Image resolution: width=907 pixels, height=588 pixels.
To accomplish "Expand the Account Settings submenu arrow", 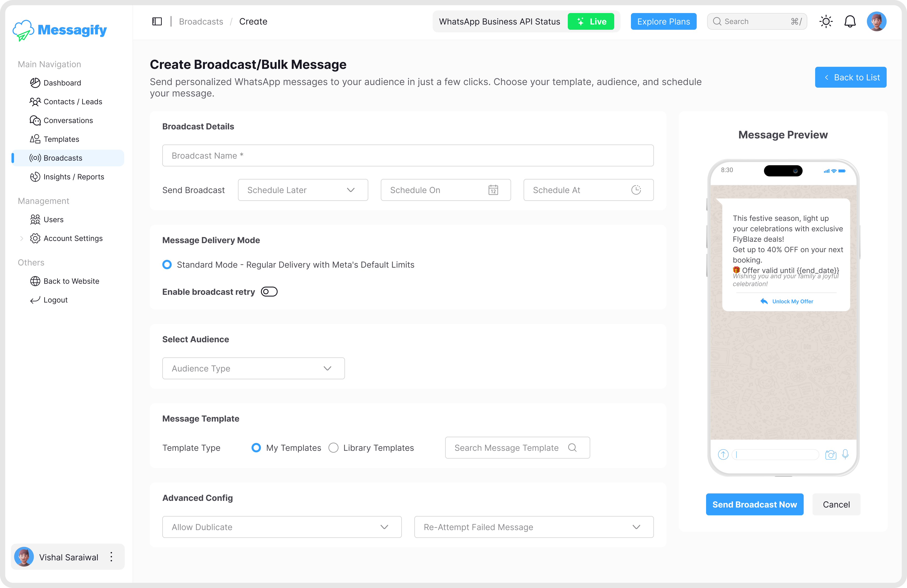I will (22, 238).
